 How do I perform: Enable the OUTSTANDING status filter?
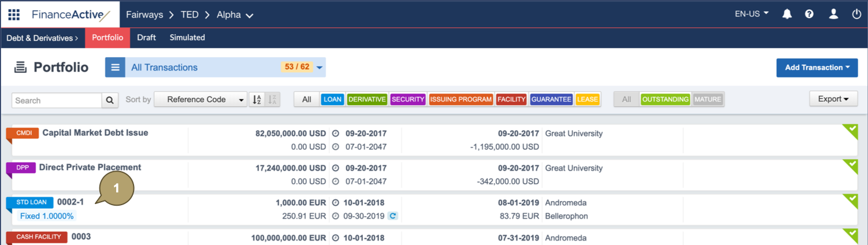click(665, 99)
